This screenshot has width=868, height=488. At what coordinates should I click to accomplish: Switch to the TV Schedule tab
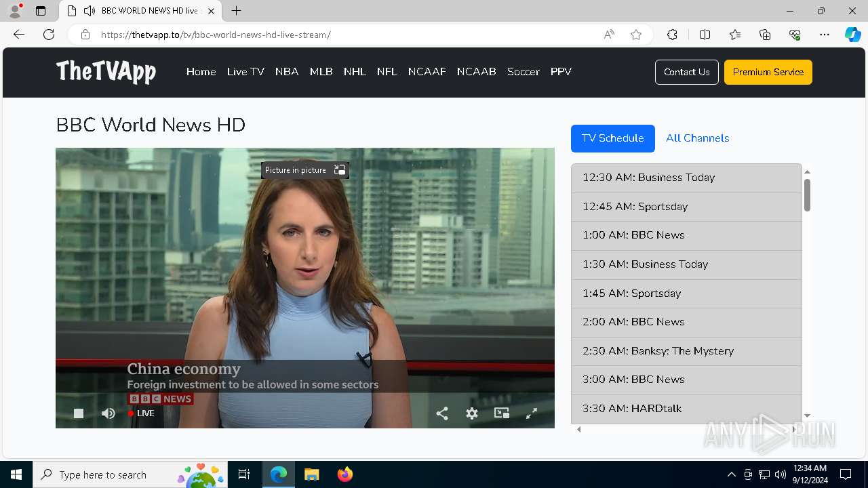(613, 138)
